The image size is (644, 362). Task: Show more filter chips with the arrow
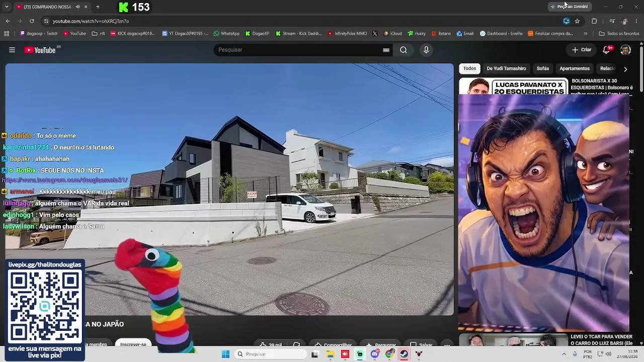(x=625, y=69)
